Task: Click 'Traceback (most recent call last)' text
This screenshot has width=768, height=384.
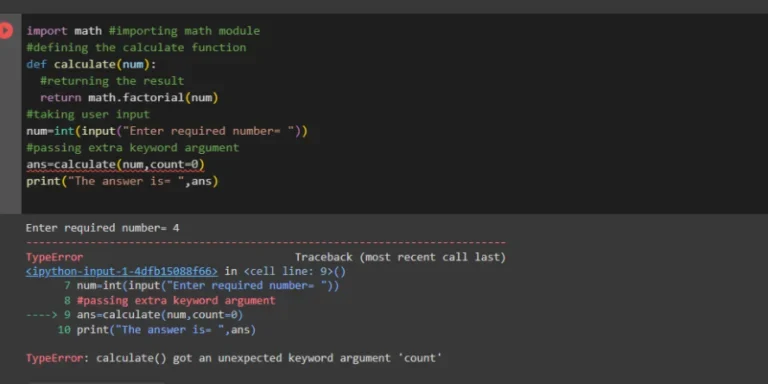Action: [400, 257]
